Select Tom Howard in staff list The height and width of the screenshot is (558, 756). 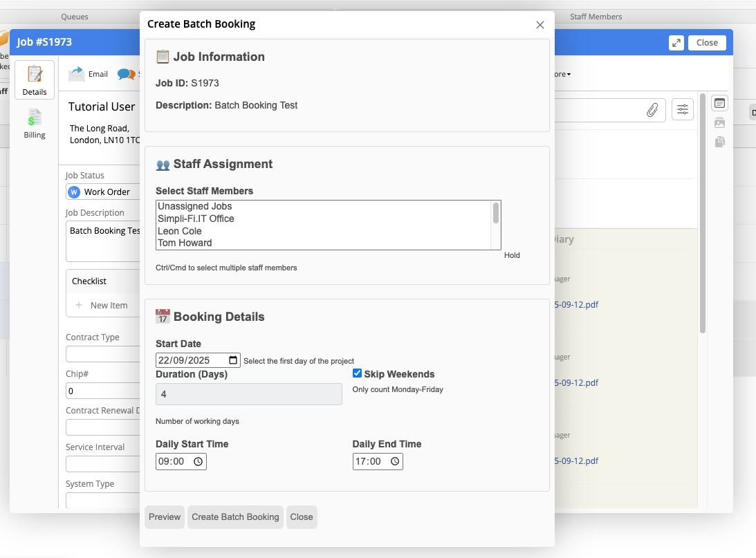185,243
